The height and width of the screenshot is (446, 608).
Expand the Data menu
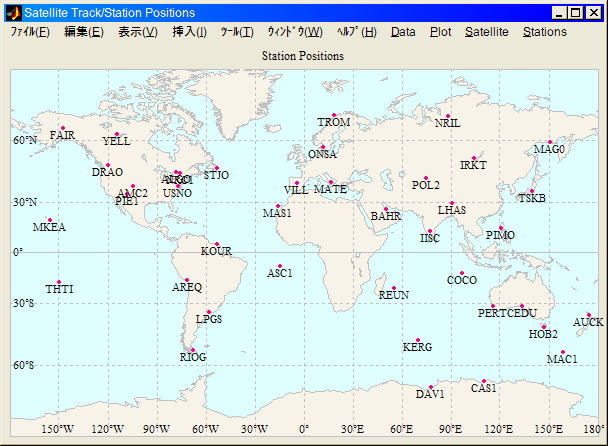[403, 32]
